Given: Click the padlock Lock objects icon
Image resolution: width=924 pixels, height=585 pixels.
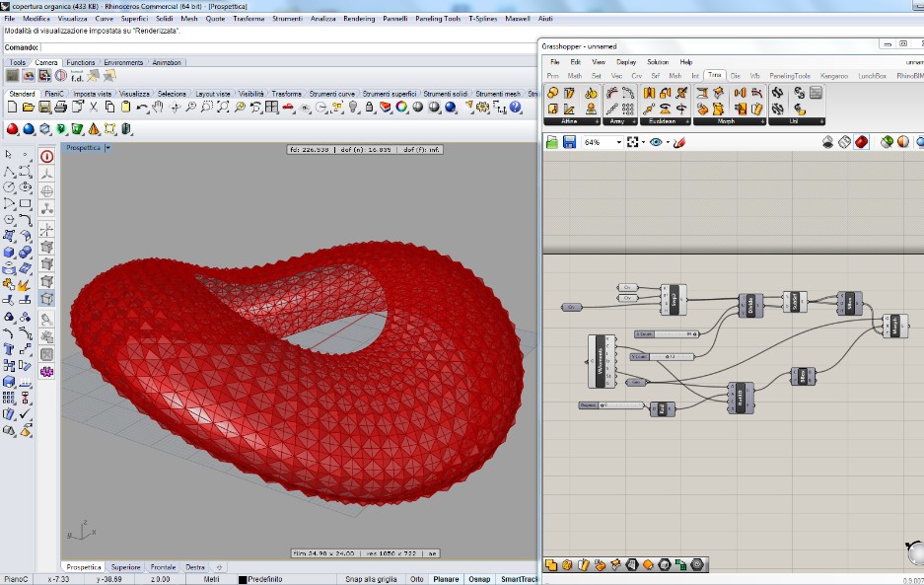Looking at the screenshot, I should pyautogui.click(x=369, y=107).
